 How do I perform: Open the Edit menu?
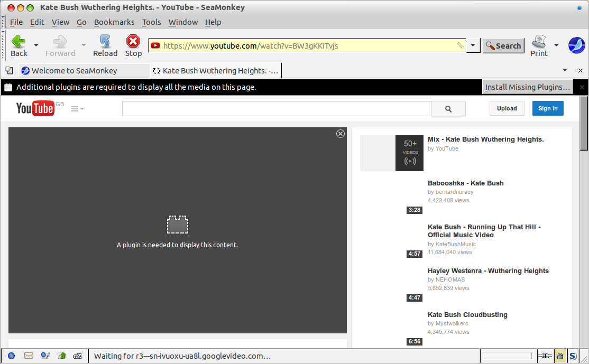37,22
